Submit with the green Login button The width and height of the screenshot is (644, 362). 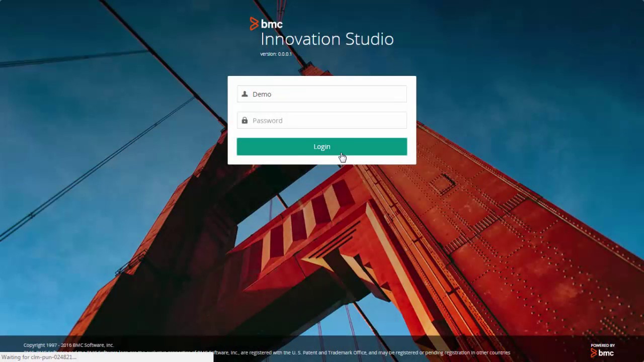(322, 146)
